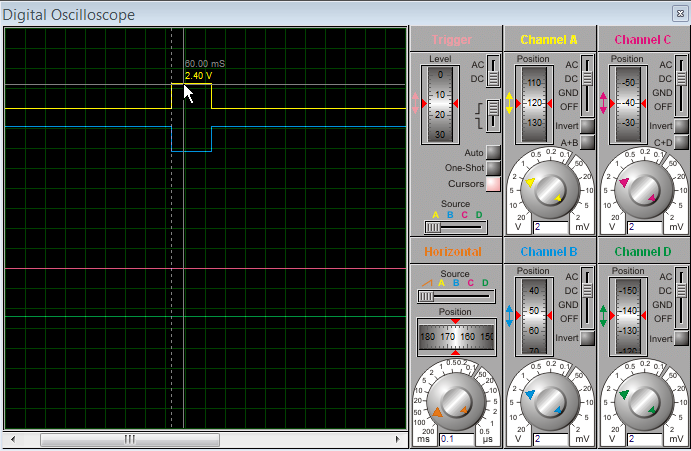The height and width of the screenshot is (451, 691).
Task: Click the Channel B header label
Action: (x=549, y=252)
